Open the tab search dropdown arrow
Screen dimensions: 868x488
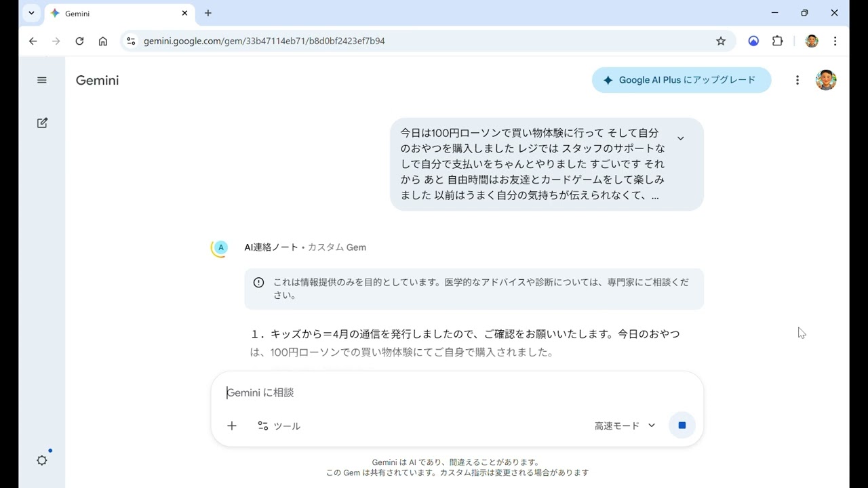pyautogui.click(x=31, y=13)
